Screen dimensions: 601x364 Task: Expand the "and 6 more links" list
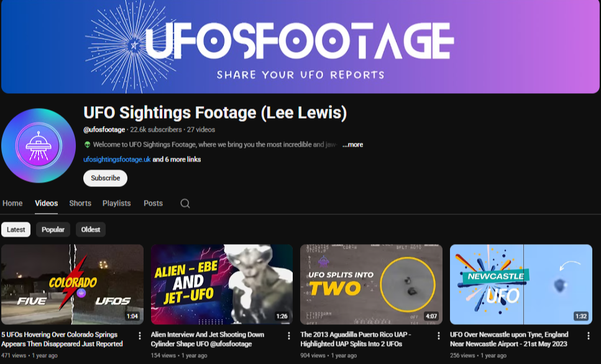point(177,160)
